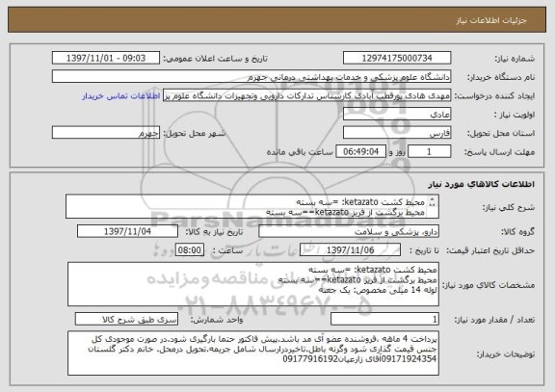Select the announcement date field 1397/11/01 - 09:03
Image resolution: width=555 pixels, height=392 pixels.
coord(106,58)
